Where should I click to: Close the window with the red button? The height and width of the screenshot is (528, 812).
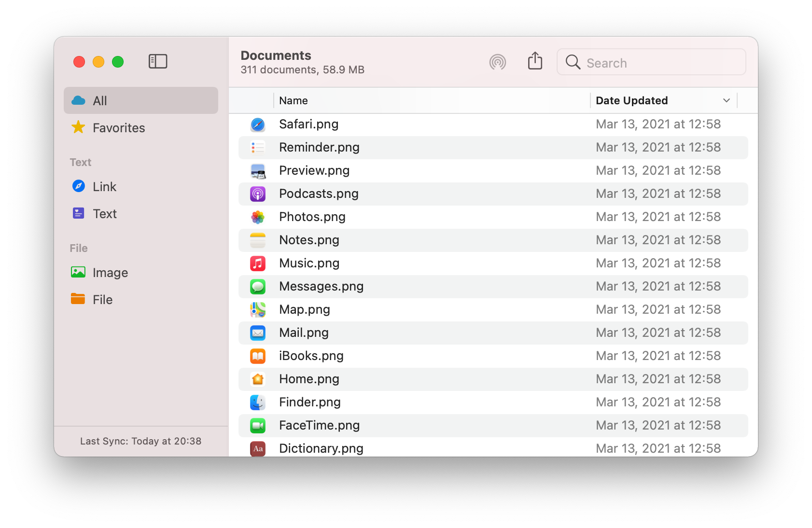[x=79, y=62]
